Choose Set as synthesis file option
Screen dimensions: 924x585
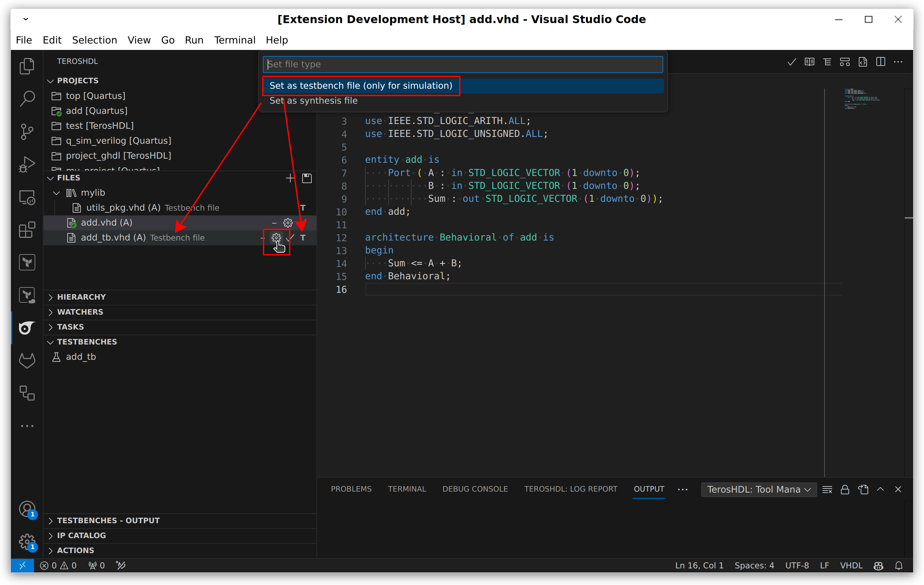pos(463,101)
